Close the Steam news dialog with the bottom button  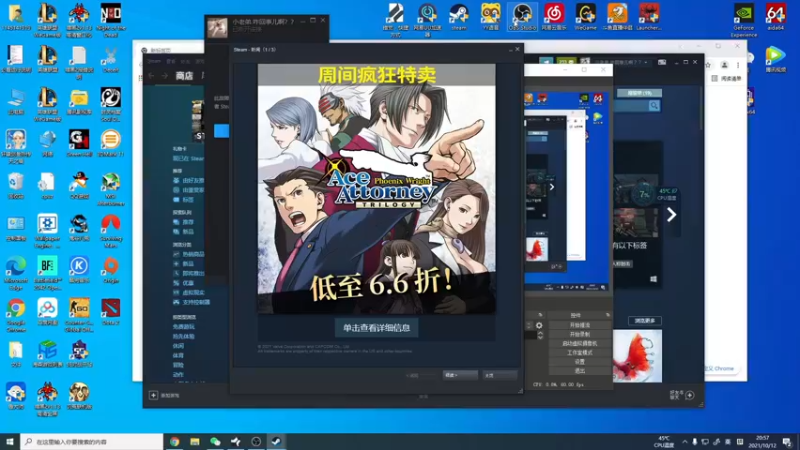coord(499,375)
